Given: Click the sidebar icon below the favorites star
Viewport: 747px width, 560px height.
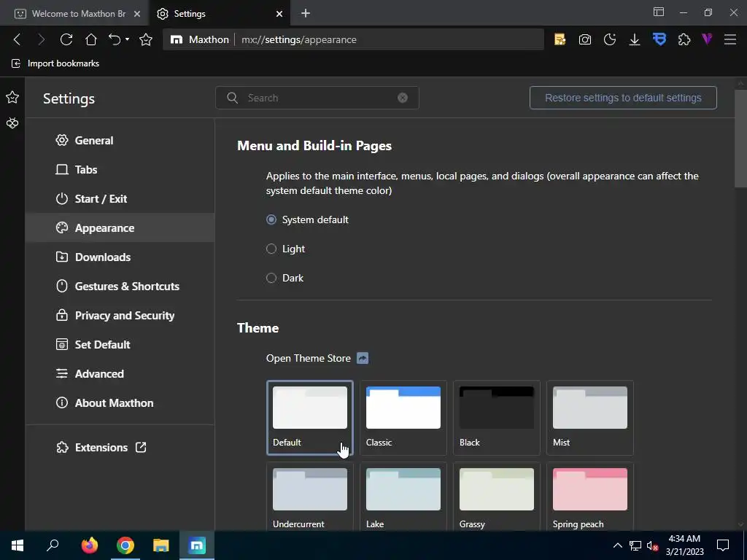Looking at the screenshot, I should (12, 123).
